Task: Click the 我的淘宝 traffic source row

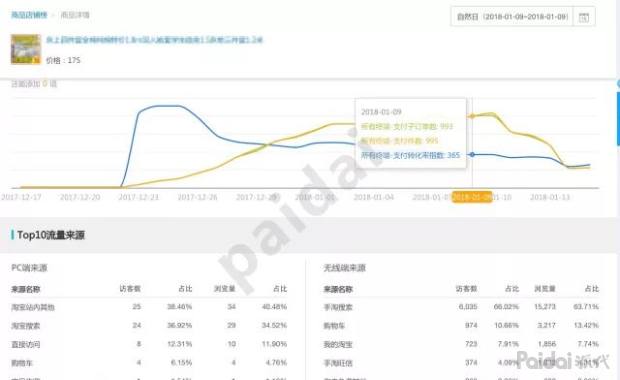Action: coord(461,344)
